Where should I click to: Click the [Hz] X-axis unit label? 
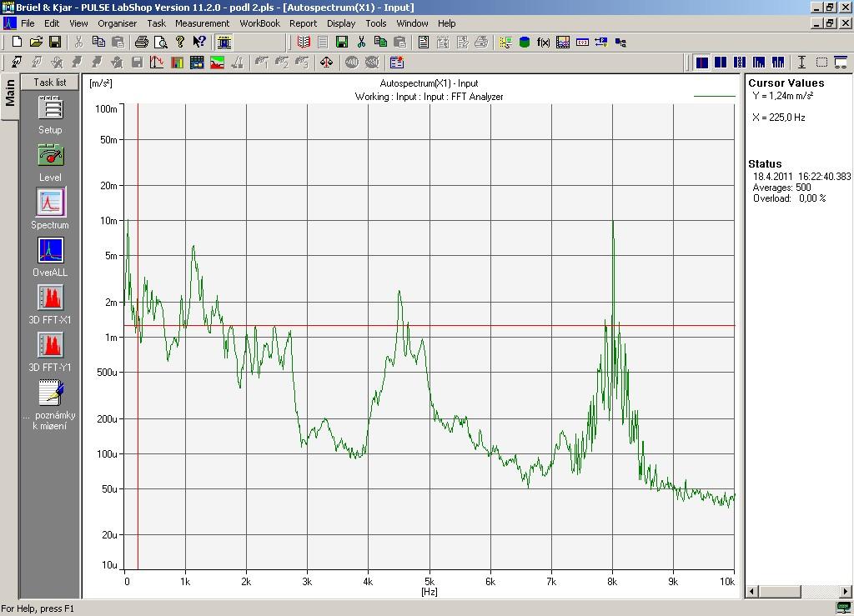pyautogui.click(x=430, y=592)
